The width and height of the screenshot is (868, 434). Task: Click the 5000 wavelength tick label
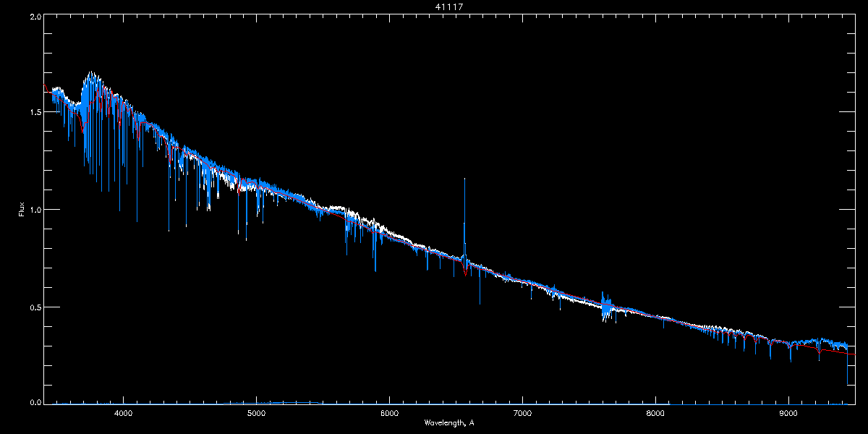(256, 412)
